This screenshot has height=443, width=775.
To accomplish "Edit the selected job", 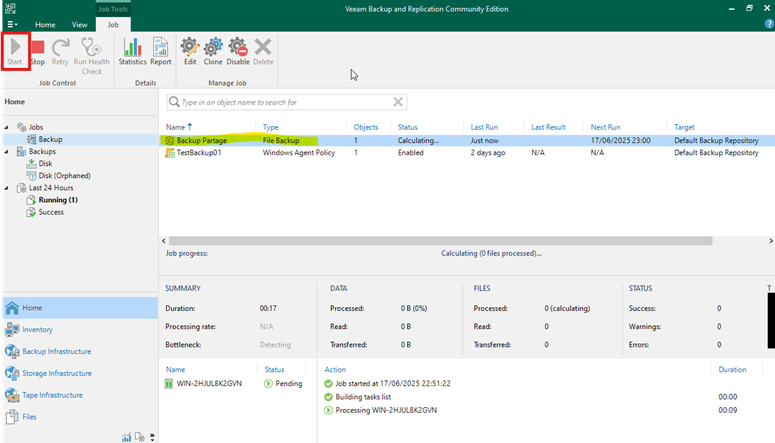I will (x=189, y=51).
